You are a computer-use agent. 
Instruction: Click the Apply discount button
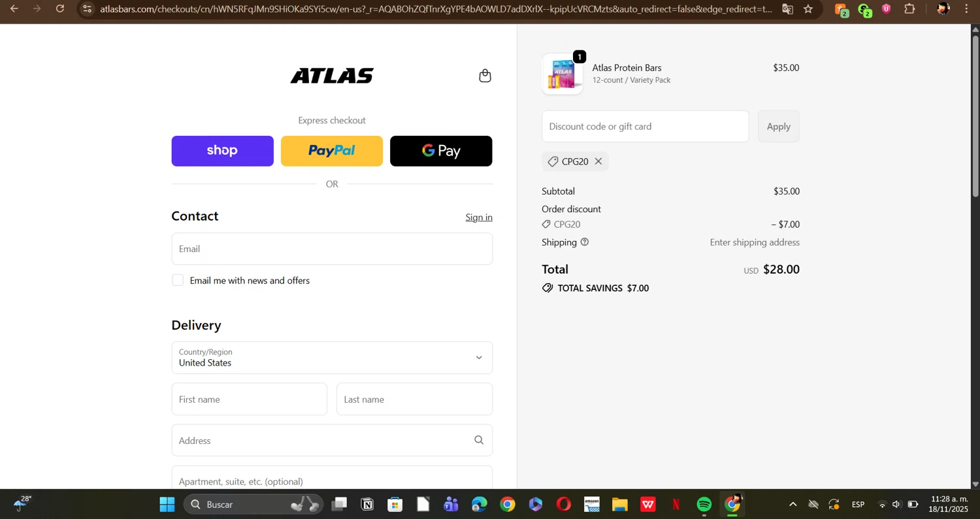pos(779,127)
